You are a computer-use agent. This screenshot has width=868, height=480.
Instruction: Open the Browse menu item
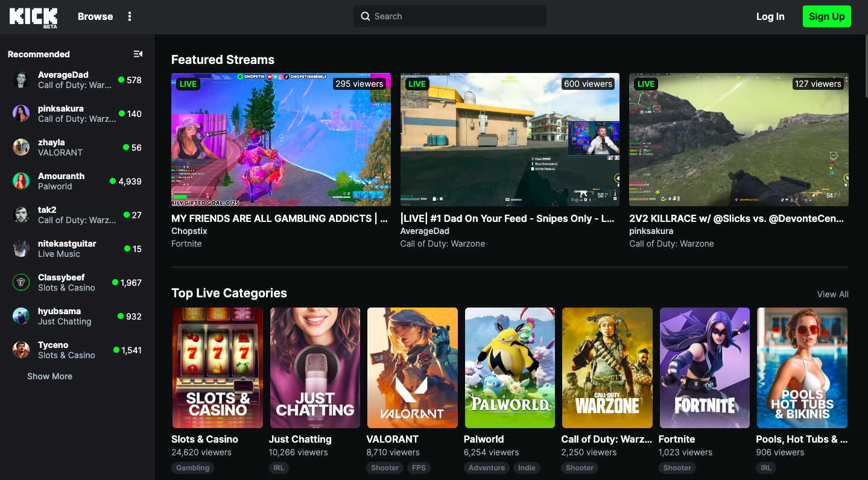point(95,17)
